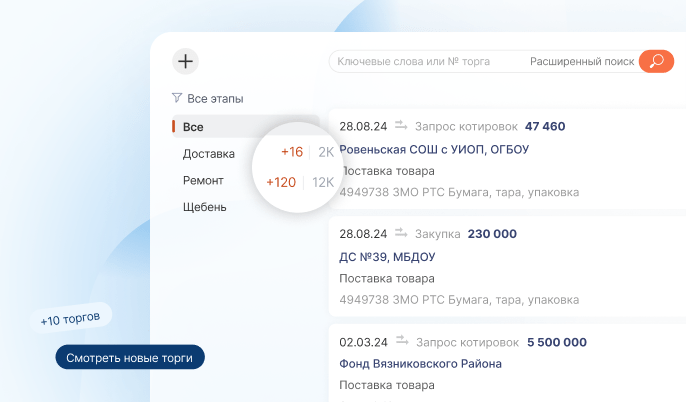Click arrows icon next to 02.03.24 date
Viewport: 686px width, 402px height.
click(x=402, y=341)
